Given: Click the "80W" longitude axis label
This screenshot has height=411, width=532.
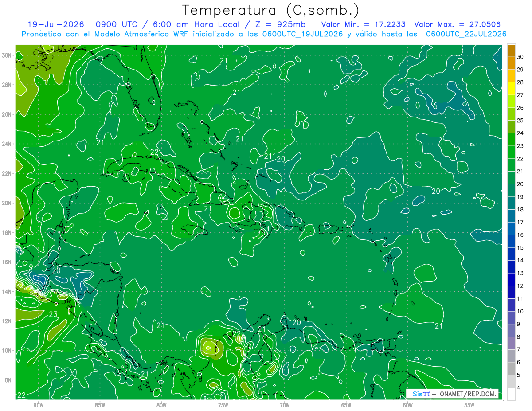Looking at the screenshot, I should [x=161, y=405].
